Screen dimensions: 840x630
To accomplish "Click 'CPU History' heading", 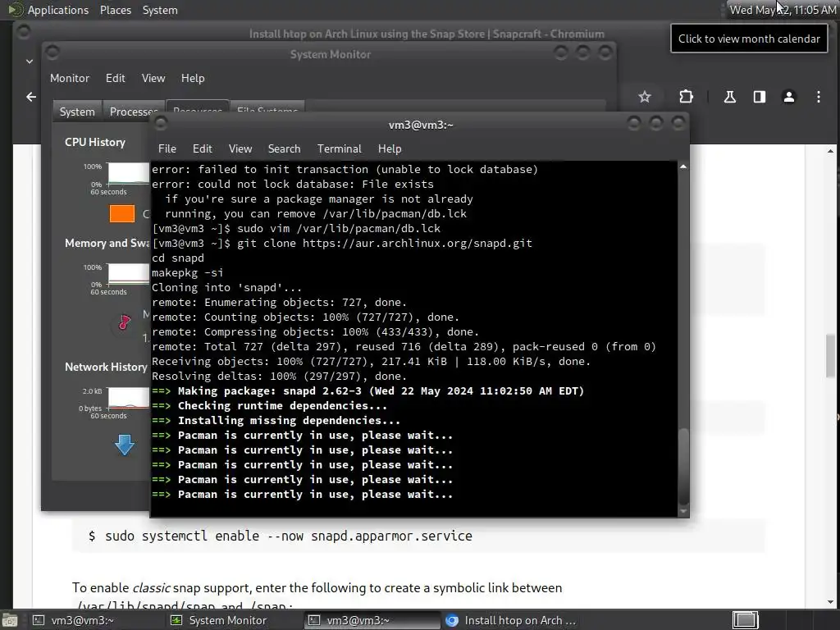I will coord(95,142).
